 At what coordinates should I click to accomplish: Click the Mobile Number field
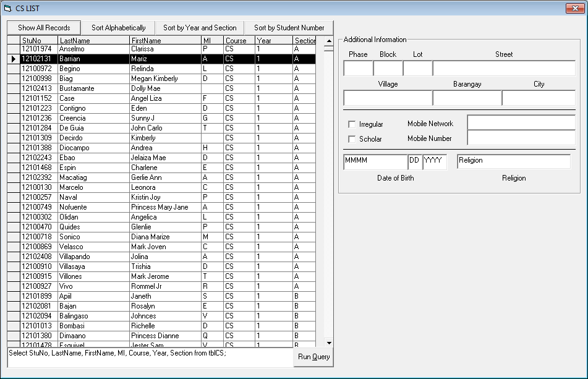tap(521, 138)
